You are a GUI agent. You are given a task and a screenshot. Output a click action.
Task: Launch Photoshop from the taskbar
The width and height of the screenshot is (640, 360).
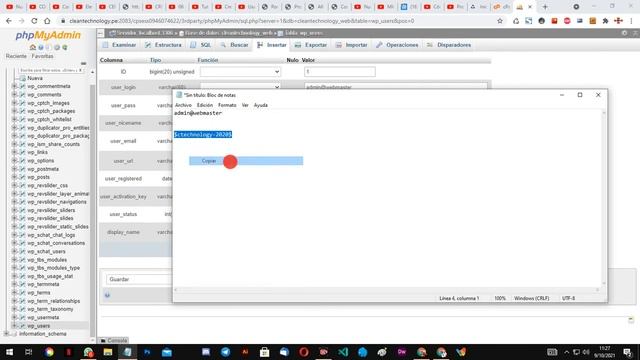click(x=147, y=352)
